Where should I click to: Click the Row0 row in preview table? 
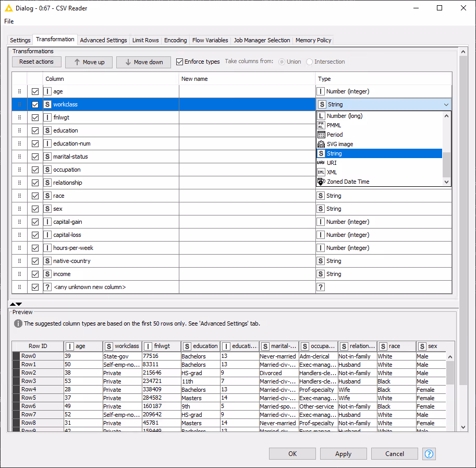tap(229, 356)
